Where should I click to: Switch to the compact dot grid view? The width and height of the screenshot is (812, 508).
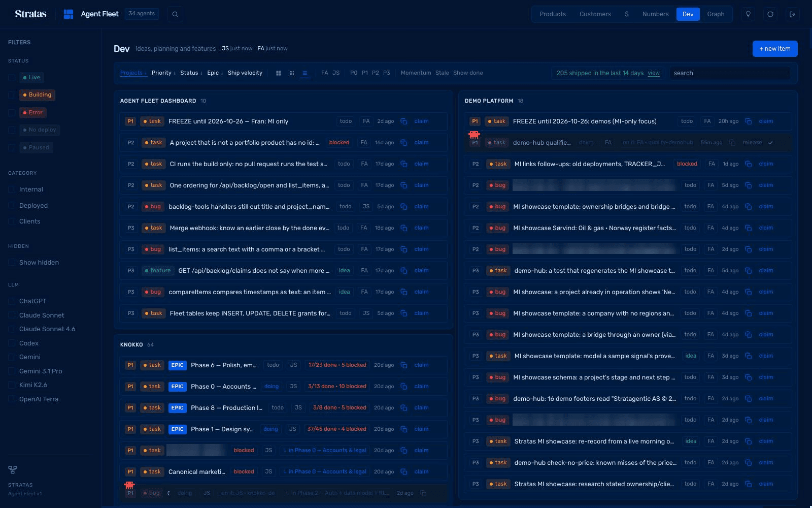[x=292, y=73]
